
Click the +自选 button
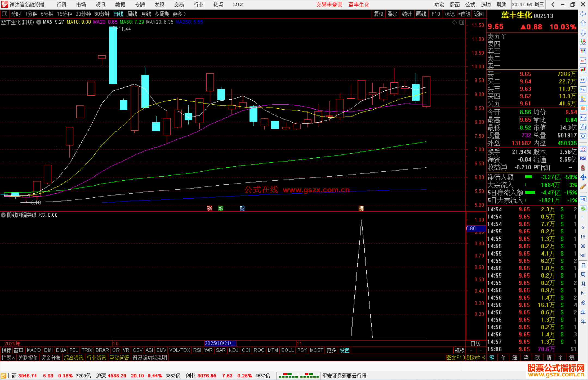tap(464, 14)
